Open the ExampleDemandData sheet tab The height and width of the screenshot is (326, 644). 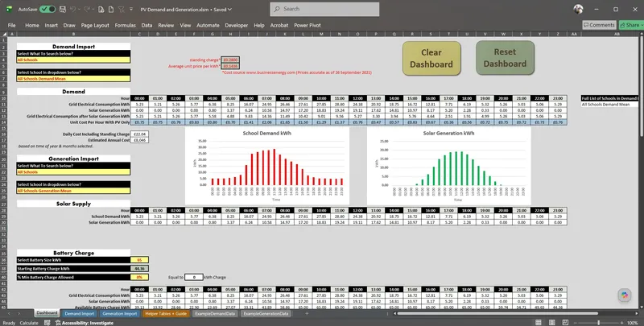click(215, 313)
